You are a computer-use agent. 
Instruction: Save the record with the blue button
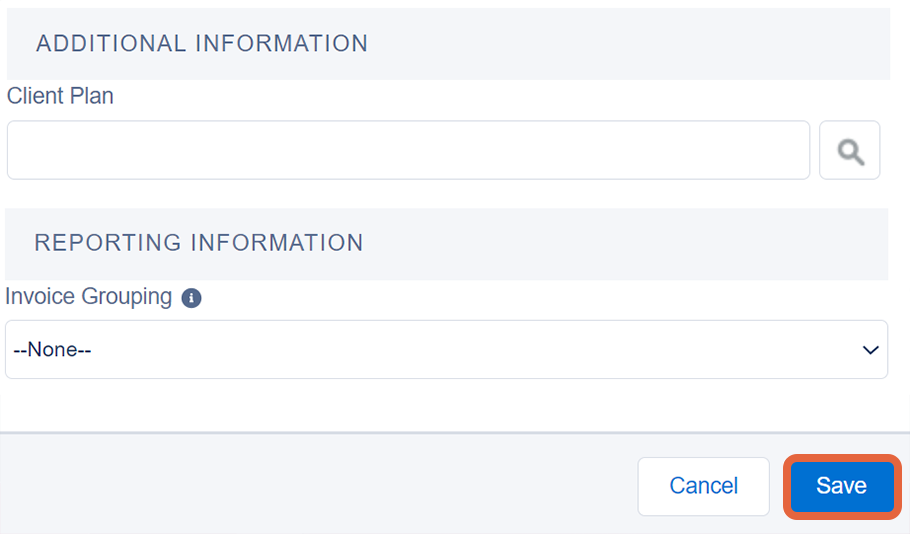point(842,486)
